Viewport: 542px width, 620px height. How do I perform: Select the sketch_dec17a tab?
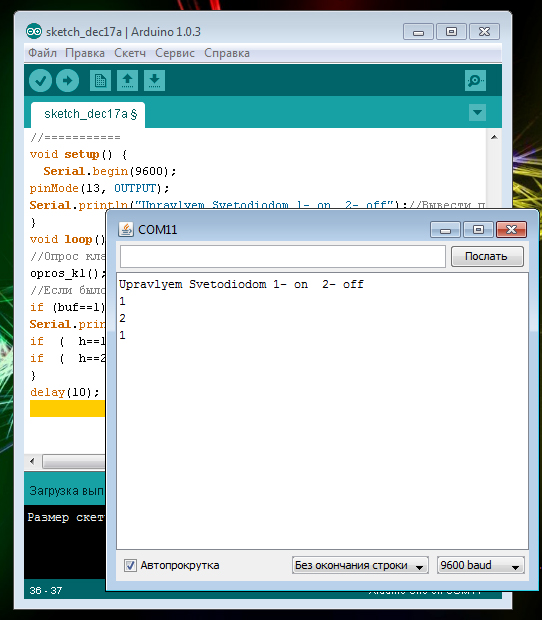point(88,115)
